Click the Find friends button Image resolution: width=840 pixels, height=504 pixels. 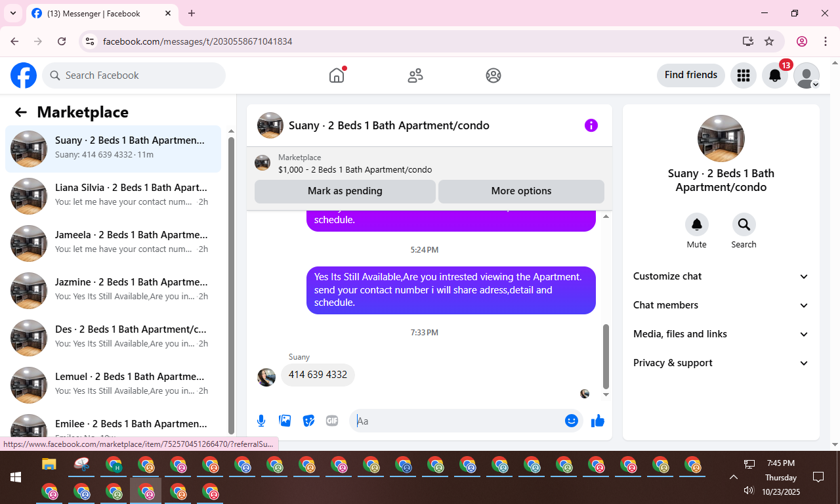691,75
